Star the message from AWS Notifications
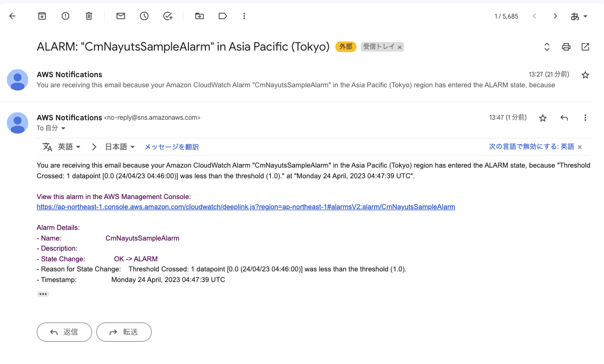 (x=542, y=117)
